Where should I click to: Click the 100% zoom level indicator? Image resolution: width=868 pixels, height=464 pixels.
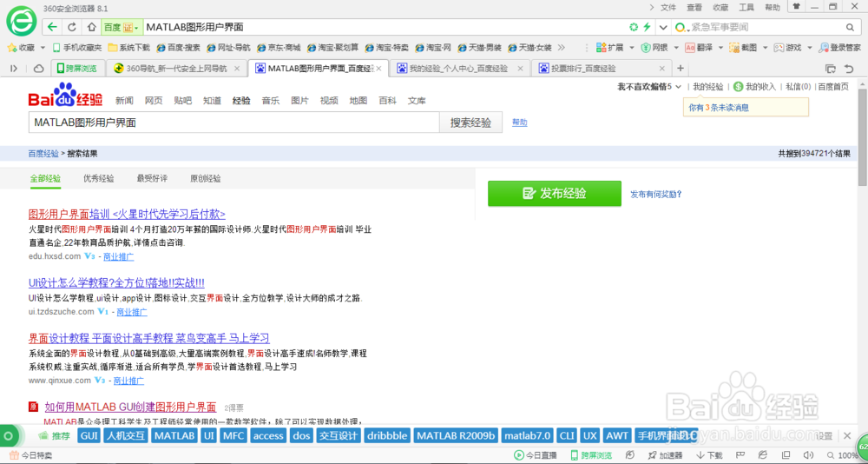click(843, 455)
